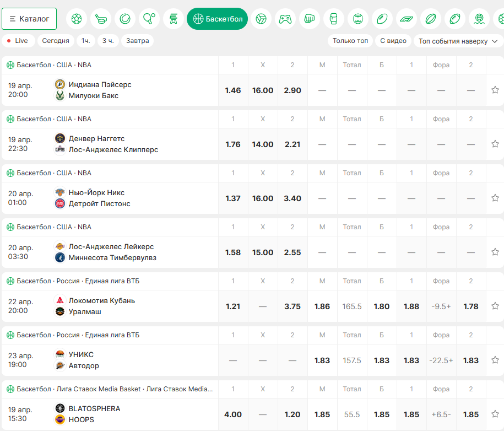Select the Formula 1 racing icon
This screenshot has width=504, height=431.
[x=407, y=19]
